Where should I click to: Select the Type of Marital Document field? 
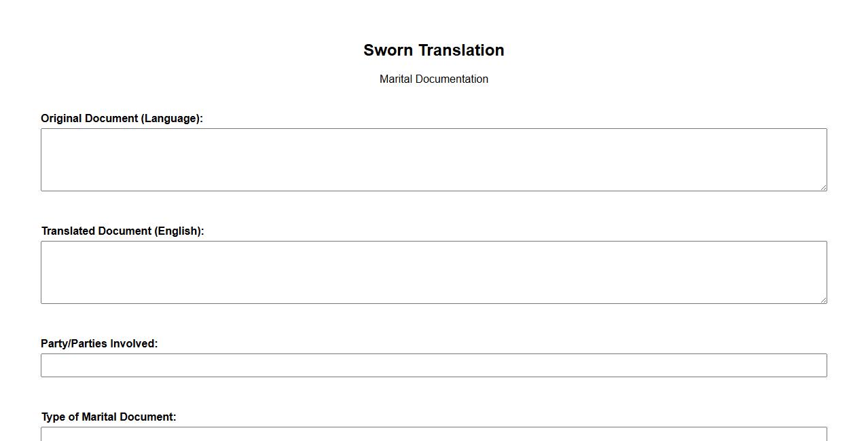pos(433,434)
